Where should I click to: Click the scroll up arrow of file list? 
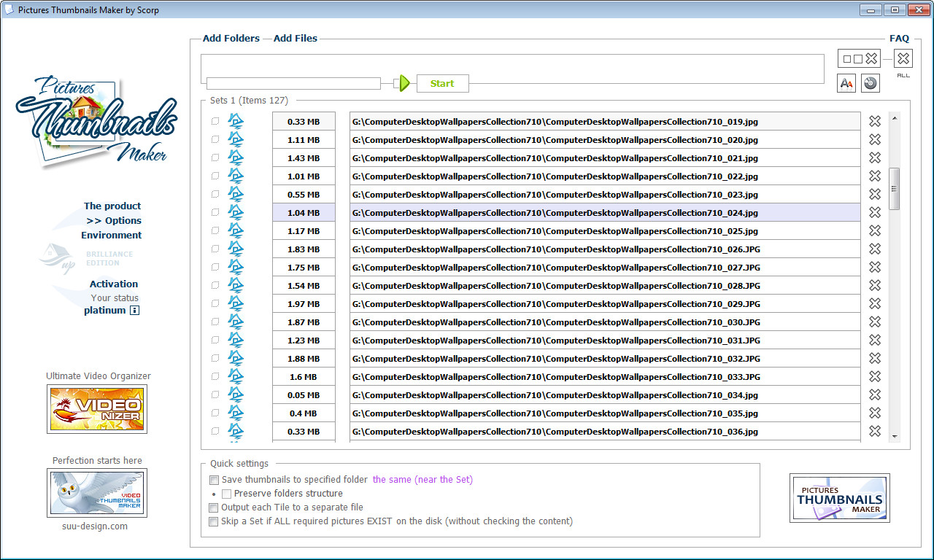894,118
